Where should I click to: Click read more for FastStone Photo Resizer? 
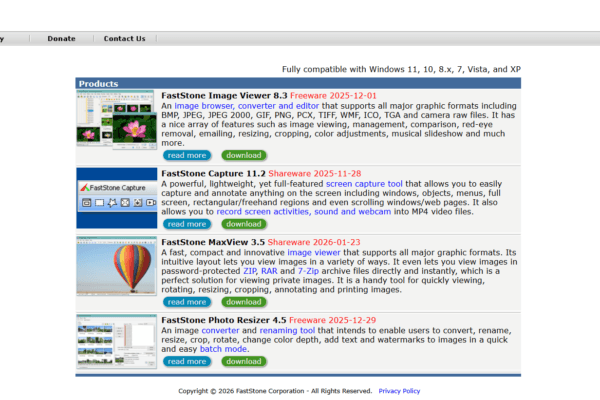[187, 361]
